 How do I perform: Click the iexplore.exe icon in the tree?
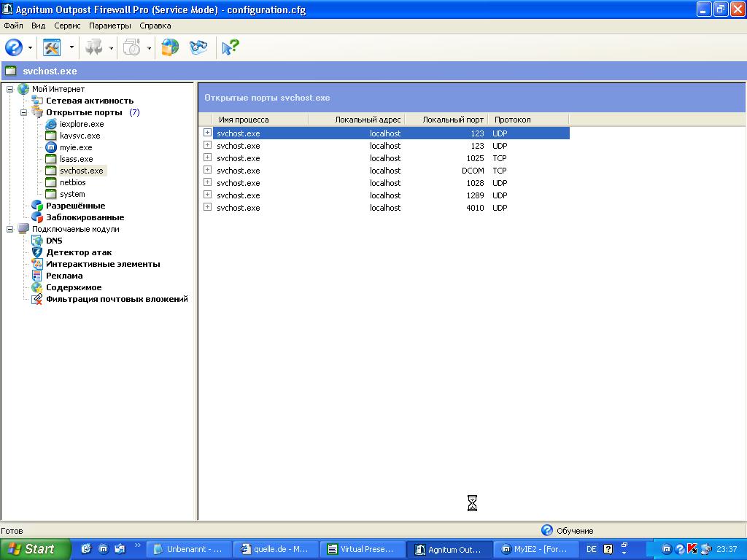point(51,124)
